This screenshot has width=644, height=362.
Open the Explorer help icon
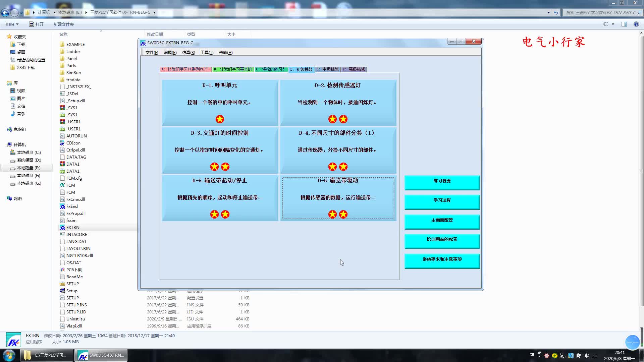tap(636, 24)
